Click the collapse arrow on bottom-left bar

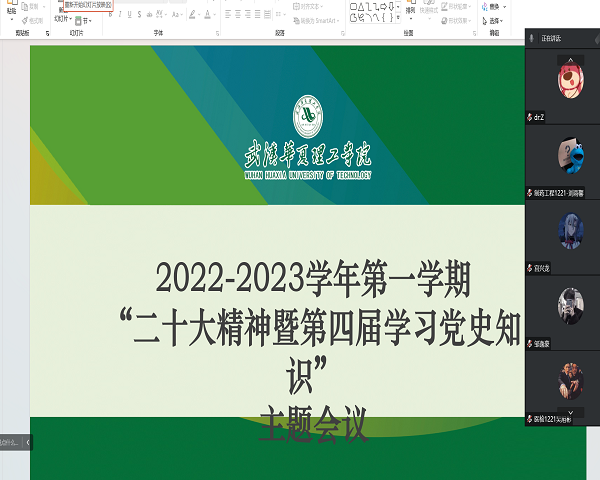click(28, 442)
